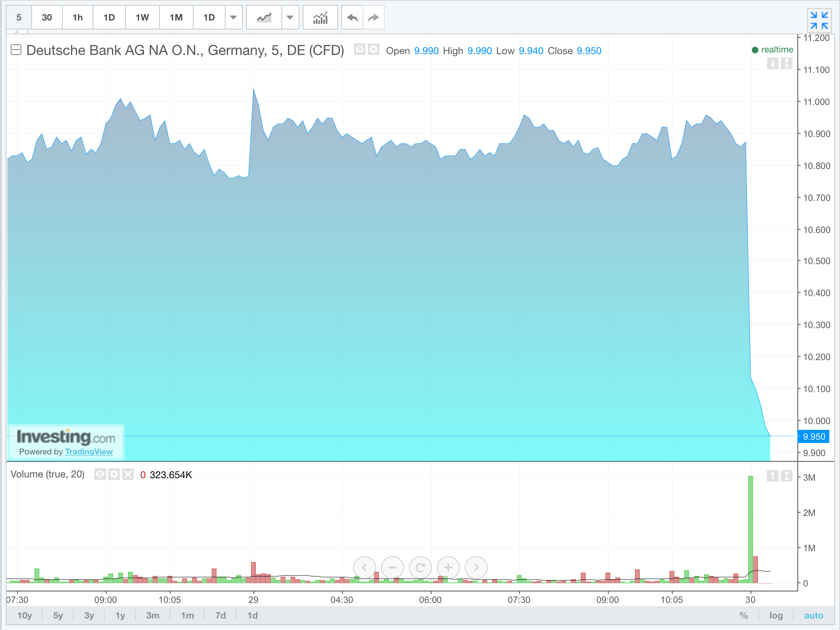The height and width of the screenshot is (630, 840).
Task: Set range to 5y
Action: point(58,615)
